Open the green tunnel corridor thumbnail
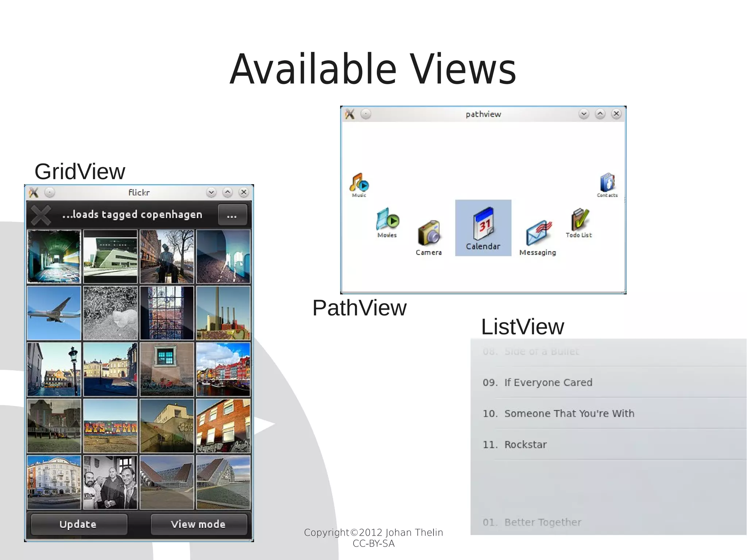This screenshot has width=747, height=560. (54, 256)
